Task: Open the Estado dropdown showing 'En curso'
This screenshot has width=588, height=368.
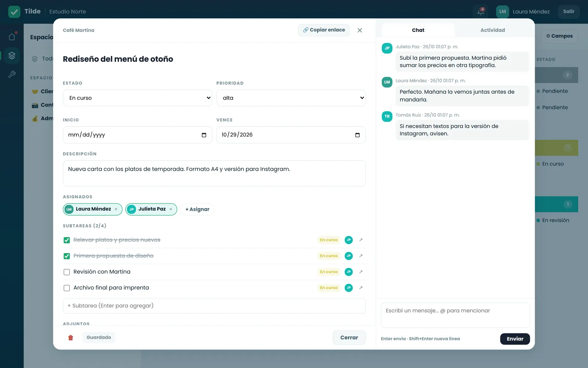Action: [x=137, y=98]
